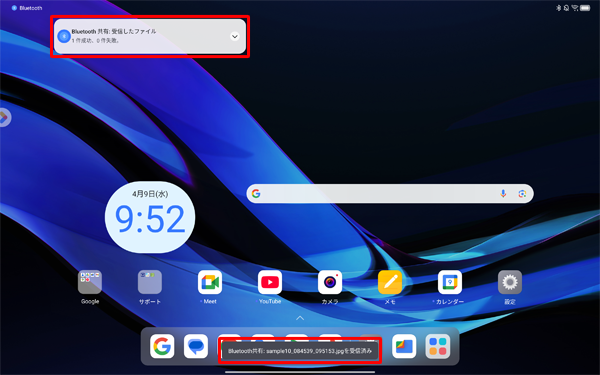
Task: Open the 設定 settings app
Action: [x=510, y=282]
